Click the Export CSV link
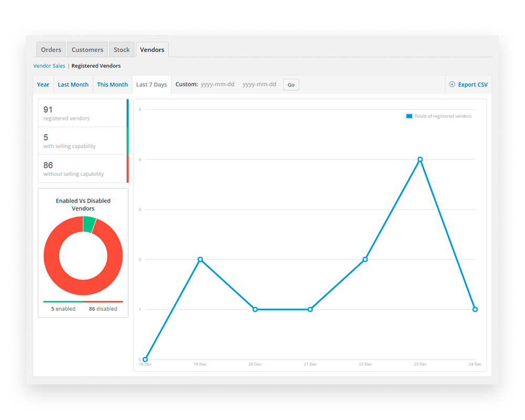Image resolution: width=525 pixels, height=420 pixels. (473, 85)
